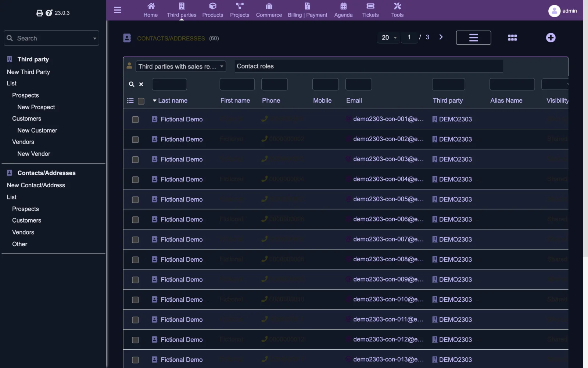
Task: Click the Last name filter field
Action: pos(169,84)
